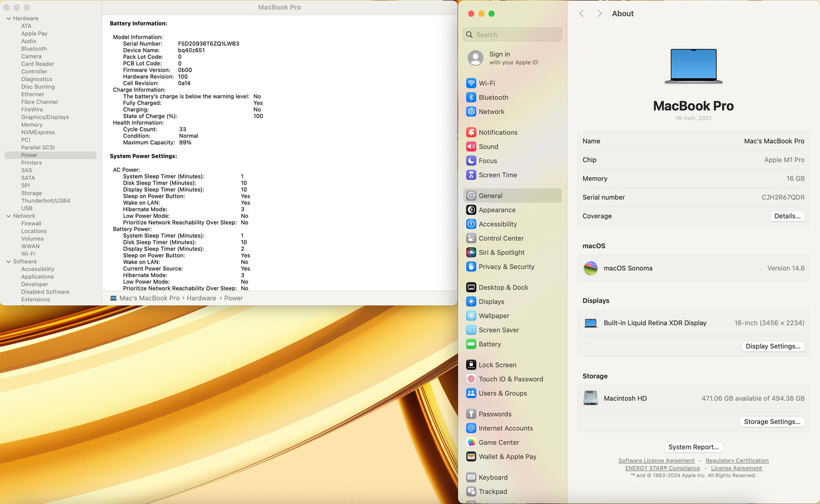Click the MacBook Pro laptop image
Image resolution: width=820 pixels, height=504 pixels.
point(693,66)
